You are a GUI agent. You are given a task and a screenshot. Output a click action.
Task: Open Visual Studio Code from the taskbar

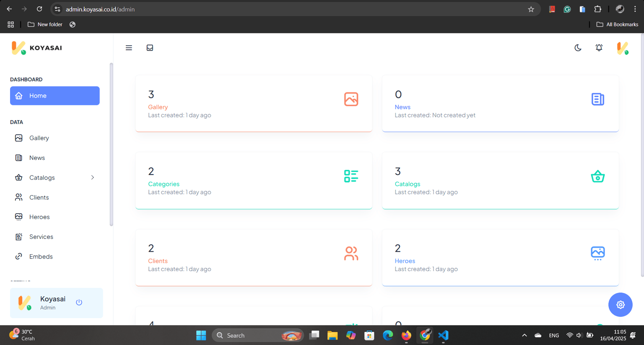(443, 335)
